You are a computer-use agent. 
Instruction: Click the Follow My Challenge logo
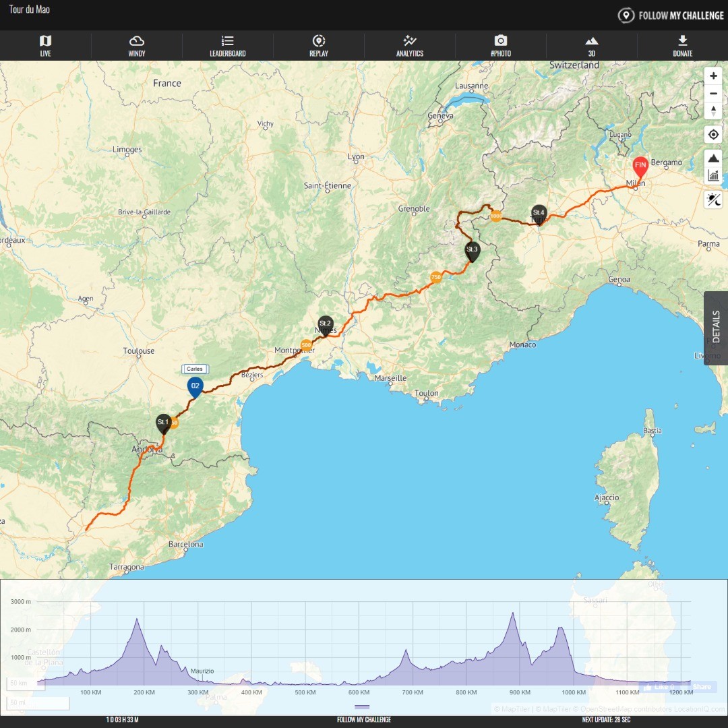tap(671, 15)
